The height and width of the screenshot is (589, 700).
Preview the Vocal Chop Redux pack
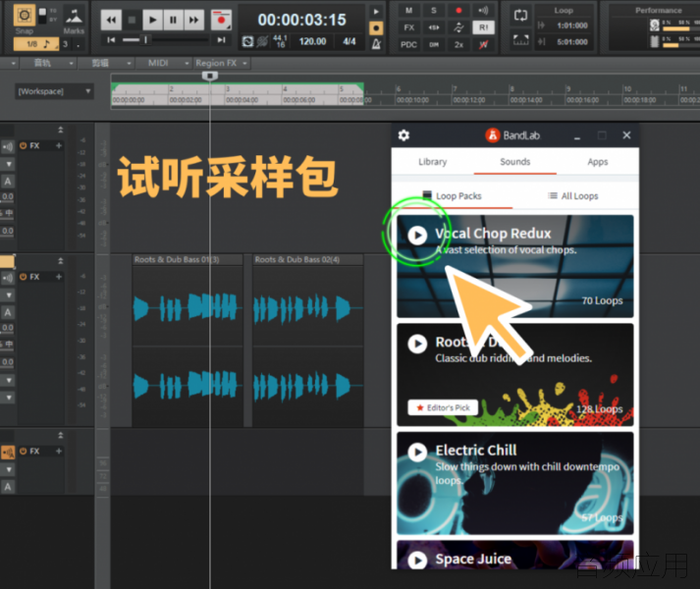(417, 235)
